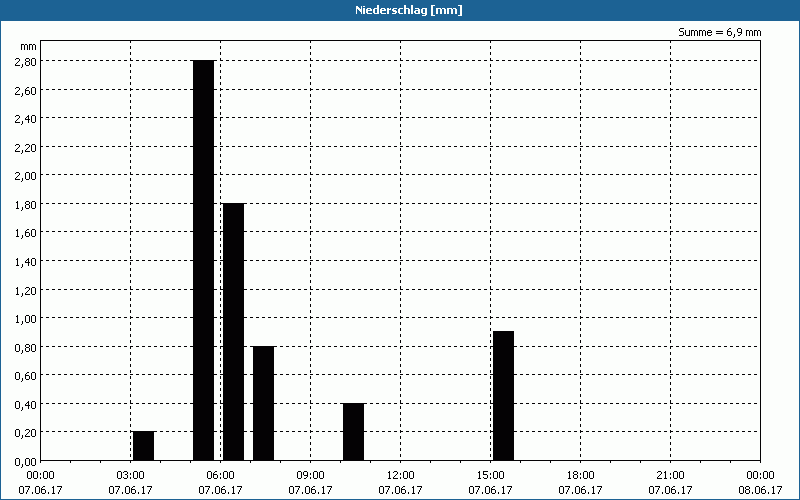Click the 12:00 time axis label
The image size is (800, 500).
coord(401,476)
